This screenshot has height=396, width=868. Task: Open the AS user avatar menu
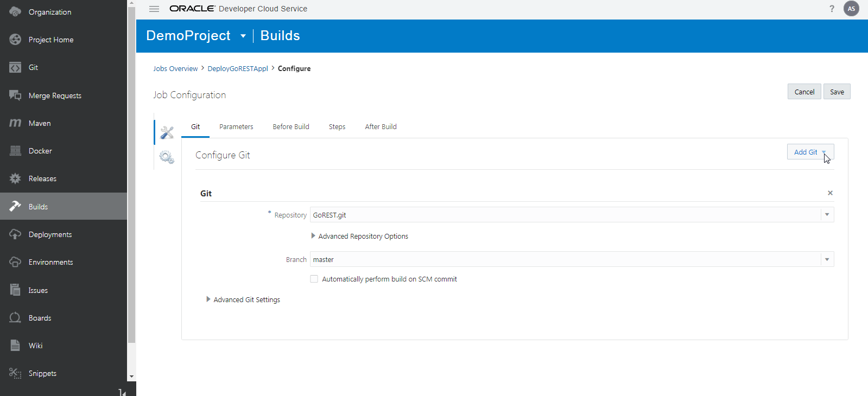[x=851, y=9]
